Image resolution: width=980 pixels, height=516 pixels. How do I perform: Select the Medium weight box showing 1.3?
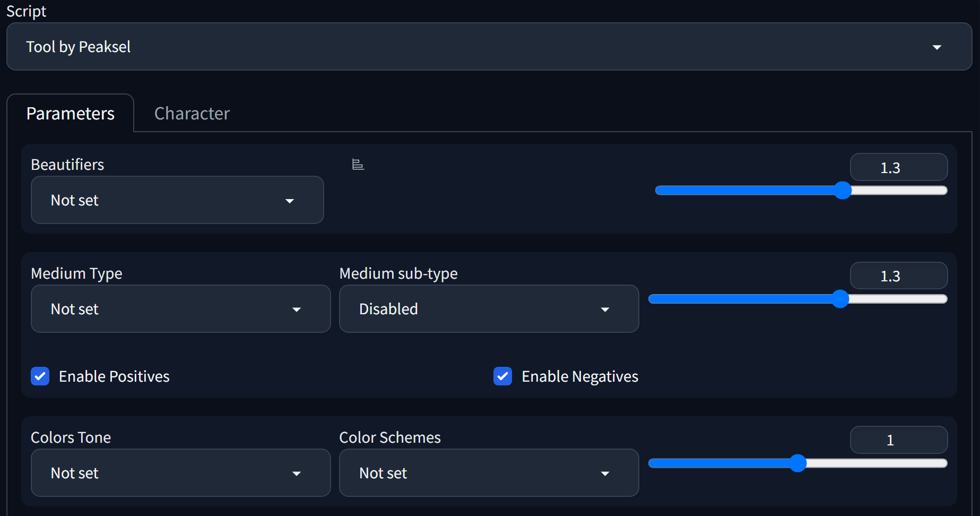898,275
